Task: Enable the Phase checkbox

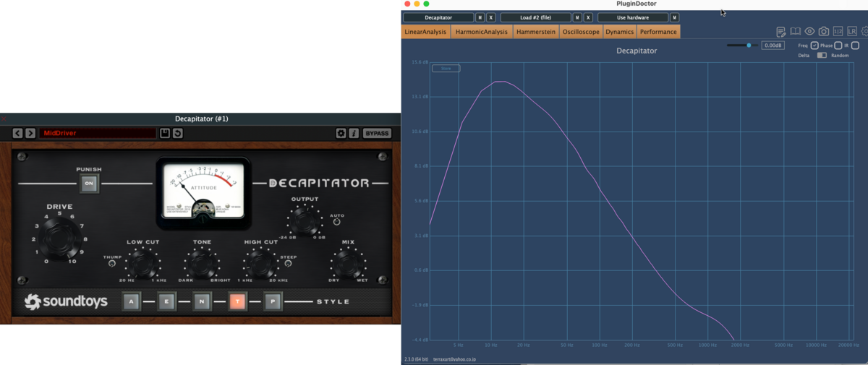Action: [x=838, y=46]
